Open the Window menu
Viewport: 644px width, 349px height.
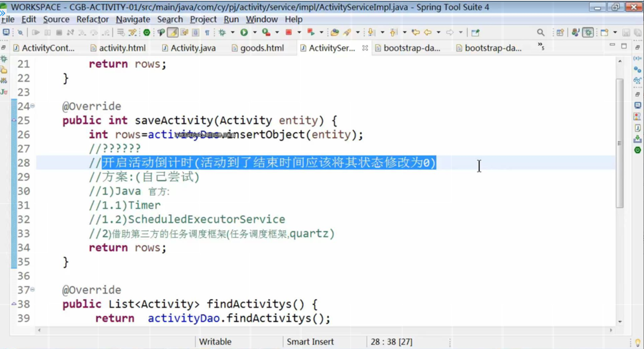click(262, 19)
